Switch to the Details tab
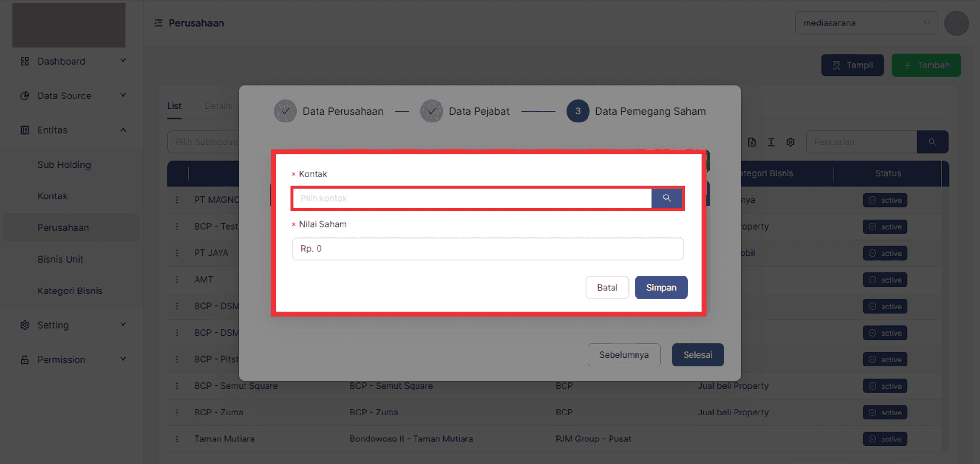 pos(218,106)
